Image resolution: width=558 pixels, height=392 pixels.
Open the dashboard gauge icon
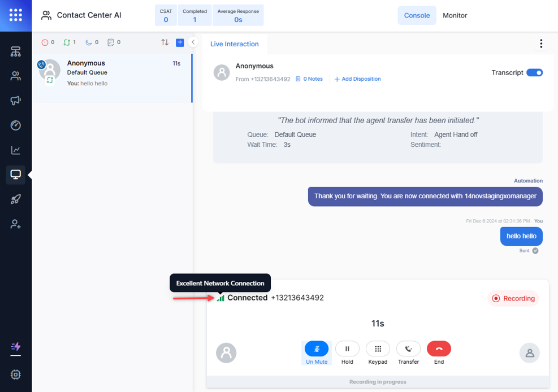coord(16,125)
